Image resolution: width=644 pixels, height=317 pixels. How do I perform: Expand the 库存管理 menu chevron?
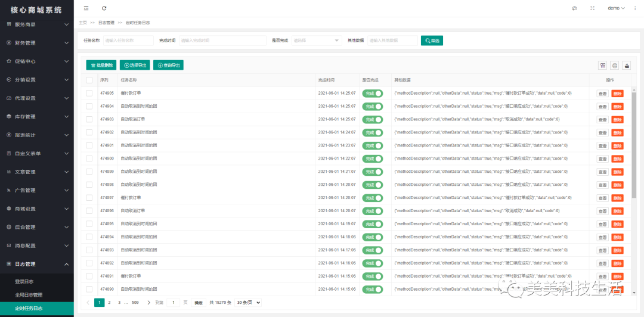(x=67, y=117)
